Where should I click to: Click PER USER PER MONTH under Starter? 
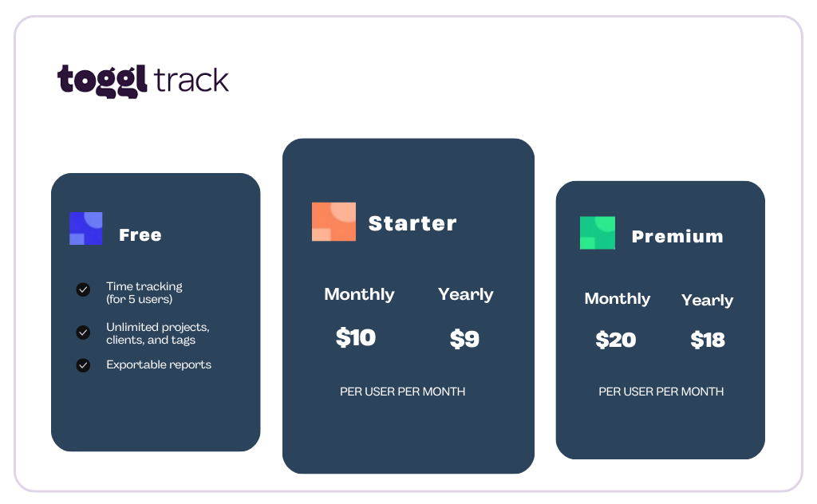point(402,392)
